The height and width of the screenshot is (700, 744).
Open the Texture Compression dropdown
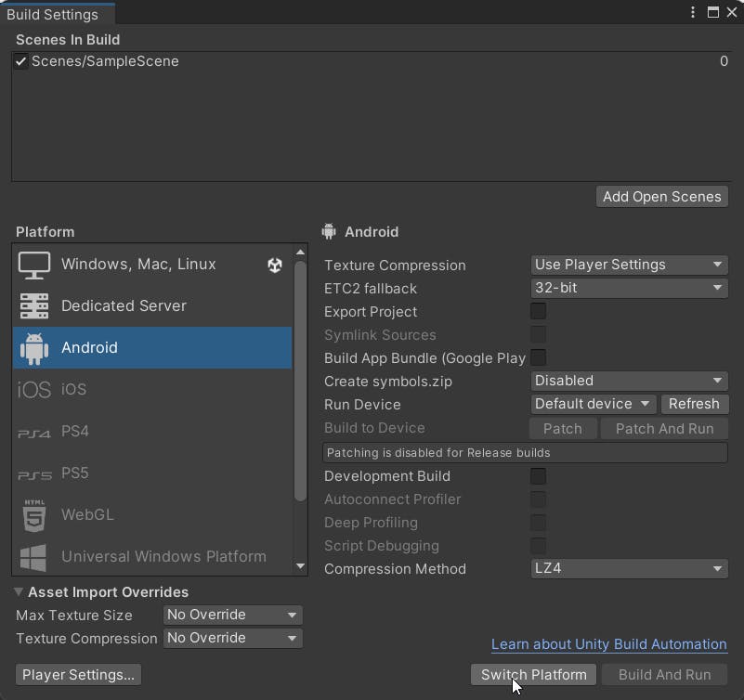(628, 265)
